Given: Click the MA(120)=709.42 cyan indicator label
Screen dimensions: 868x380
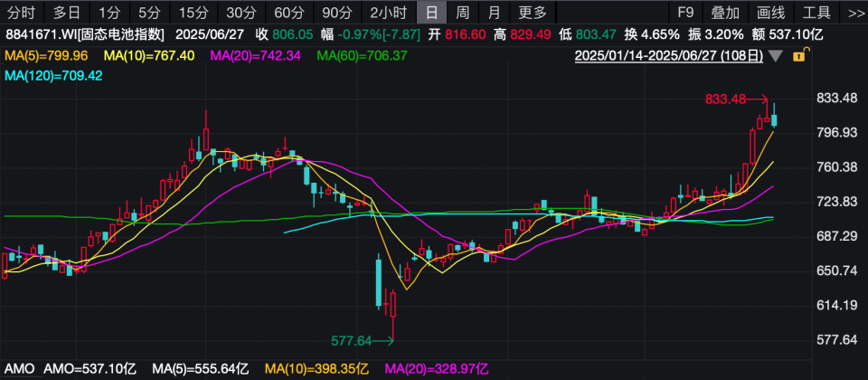Looking at the screenshot, I should click(53, 75).
